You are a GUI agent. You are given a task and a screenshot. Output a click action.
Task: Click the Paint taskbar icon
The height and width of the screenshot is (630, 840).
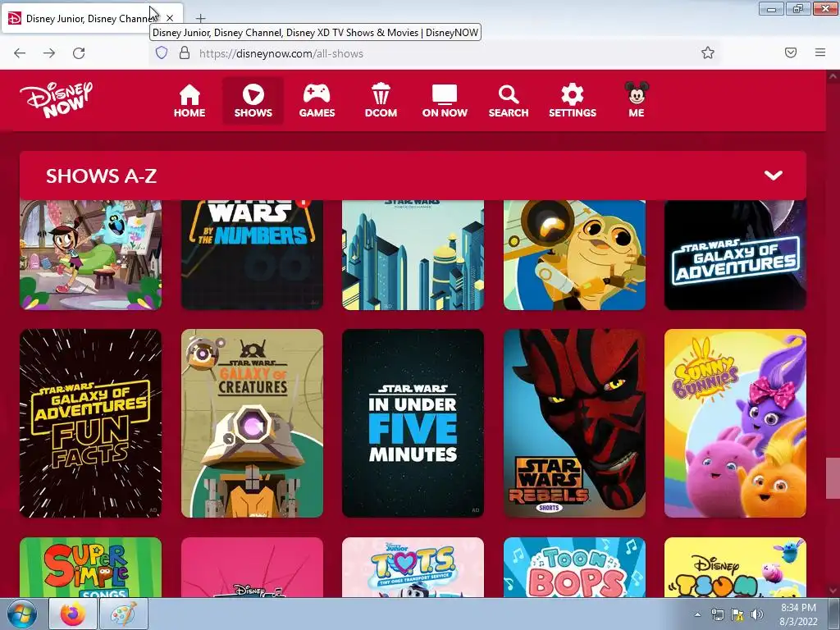[x=124, y=614]
